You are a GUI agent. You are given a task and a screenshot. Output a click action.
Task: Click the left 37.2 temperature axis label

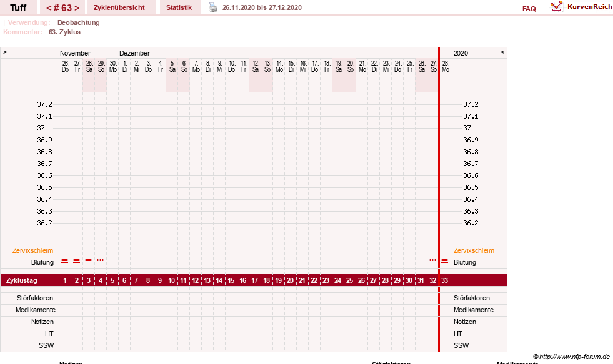(44, 104)
